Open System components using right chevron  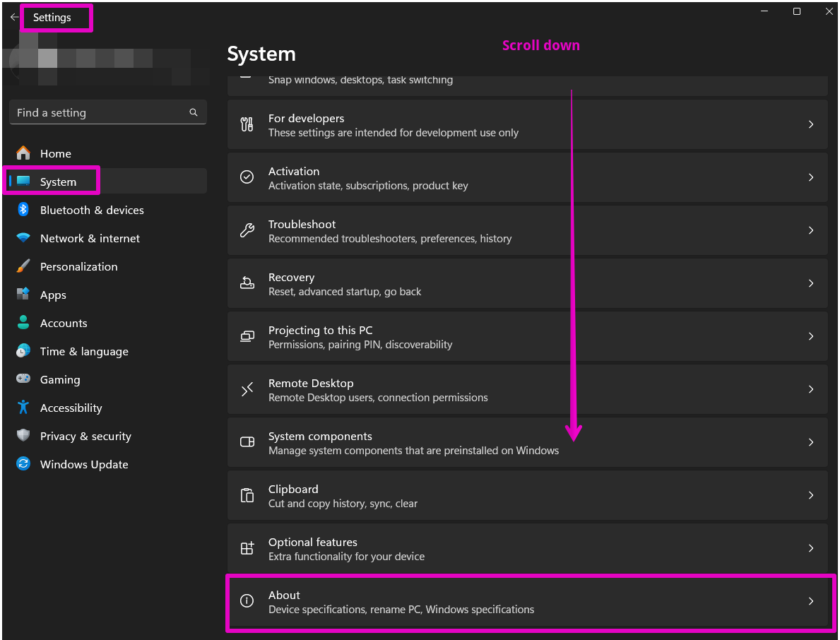pos(810,442)
